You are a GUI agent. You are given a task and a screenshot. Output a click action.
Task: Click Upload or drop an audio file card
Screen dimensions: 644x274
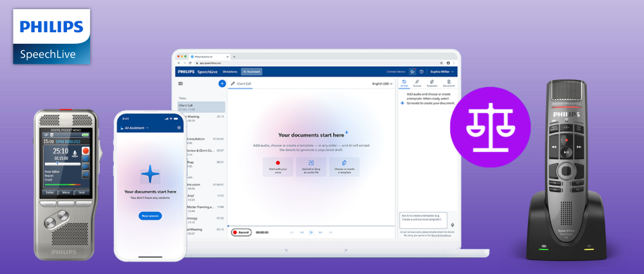(x=311, y=167)
